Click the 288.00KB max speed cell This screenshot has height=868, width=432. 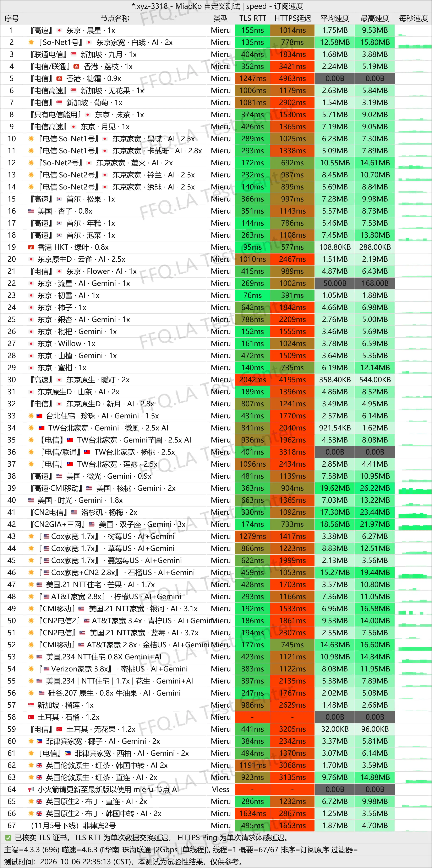375,247
